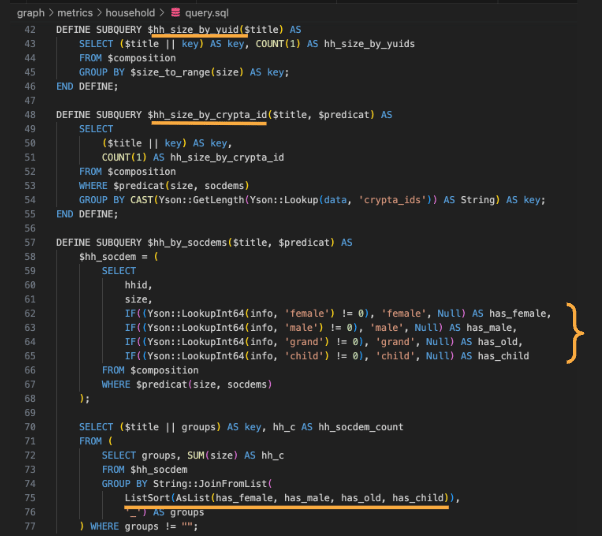Click line number 57 in the gutter

point(30,243)
